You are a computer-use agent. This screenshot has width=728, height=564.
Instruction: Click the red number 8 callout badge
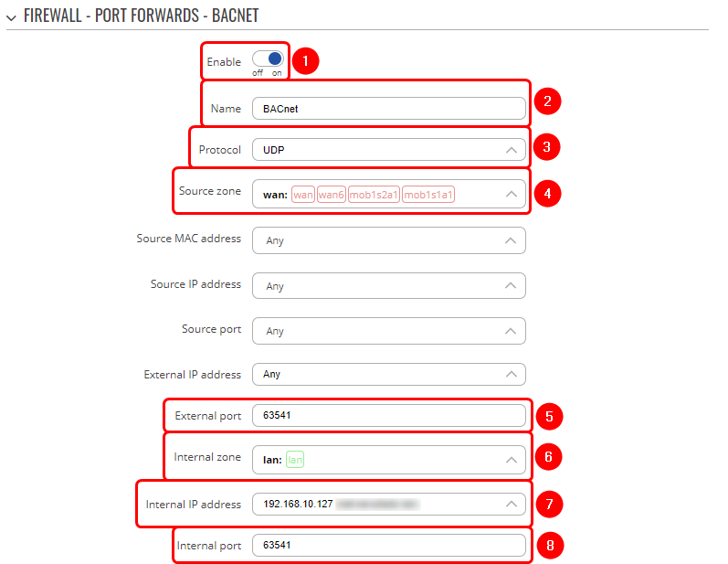(x=548, y=546)
